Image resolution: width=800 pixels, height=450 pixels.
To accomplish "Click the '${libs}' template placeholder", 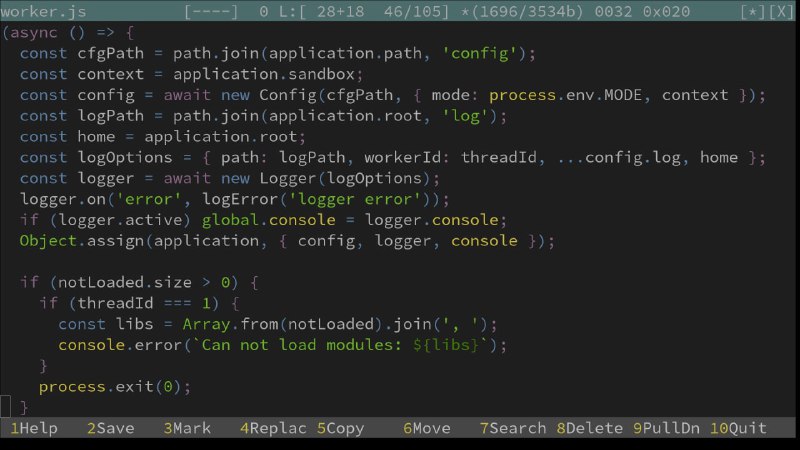I will click(x=446, y=345).
